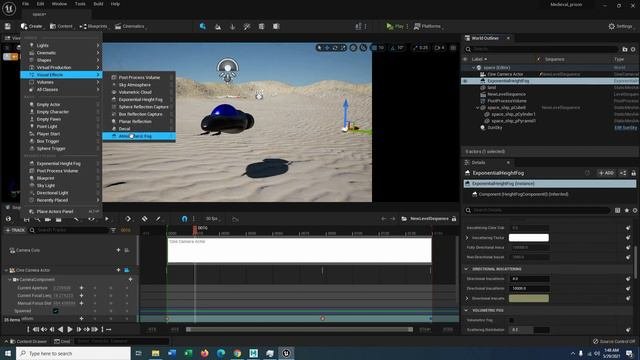Select Post Process Volume in Visual Effects submenu
The image size is (640, 360).
tap(139, 78)
